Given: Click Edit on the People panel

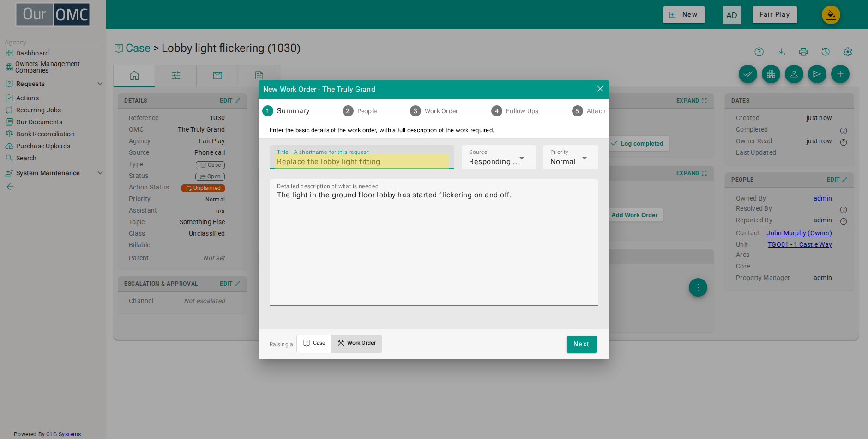Looking at the screenshot, I should pos(837,180).
